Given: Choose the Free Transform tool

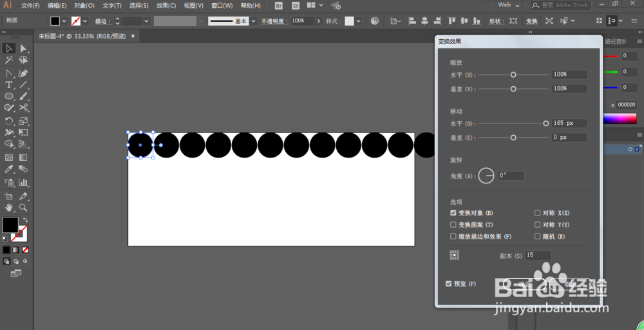Looking at the screenshot, I should click(x=23, y=133).
